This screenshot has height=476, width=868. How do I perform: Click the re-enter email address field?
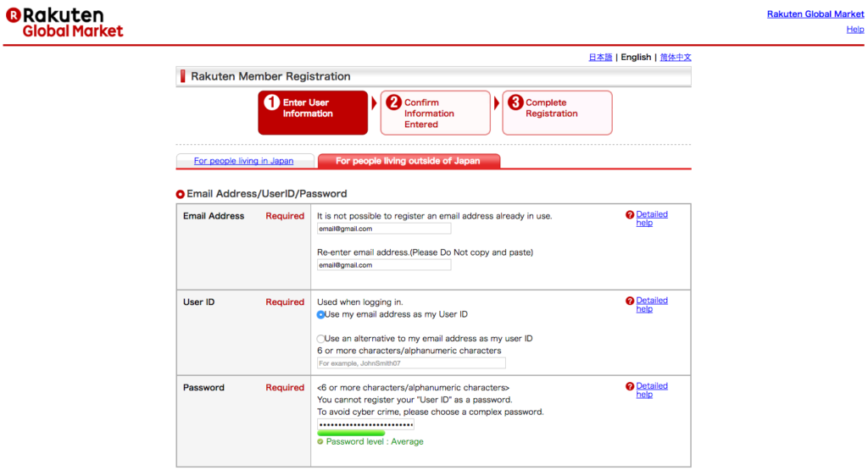[384, 265]
